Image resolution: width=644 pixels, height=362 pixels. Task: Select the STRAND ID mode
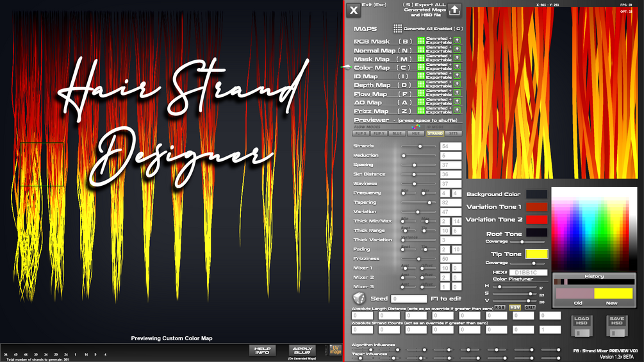point(435,133)
